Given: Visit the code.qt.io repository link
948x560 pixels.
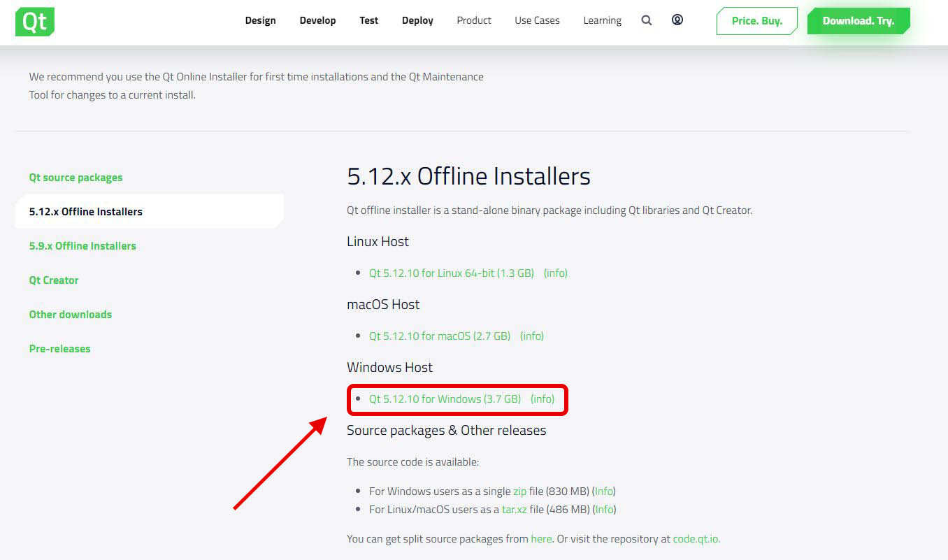Looking at the screenshot, I should [696, 539].
